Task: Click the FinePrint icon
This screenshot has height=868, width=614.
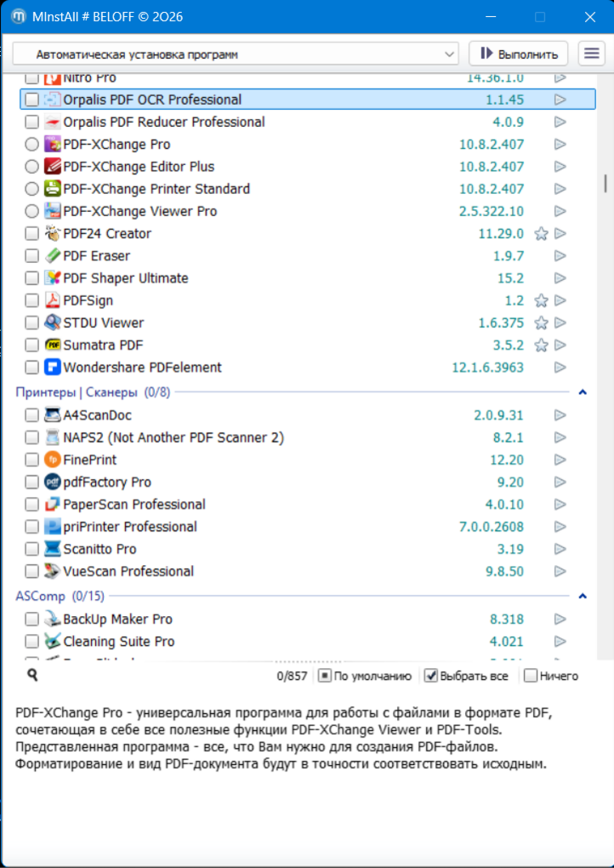Action: point(53,460)
